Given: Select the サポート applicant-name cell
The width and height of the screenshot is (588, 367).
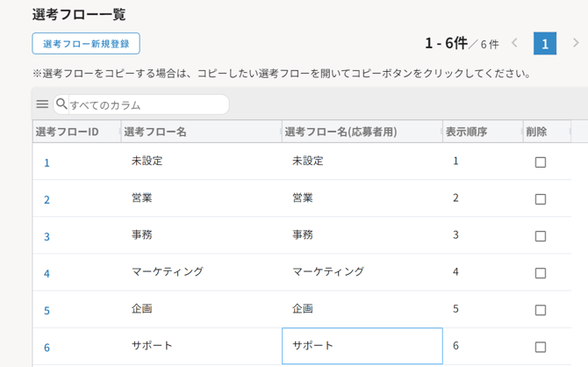Looking at the screenshot, I should point(362,346).
